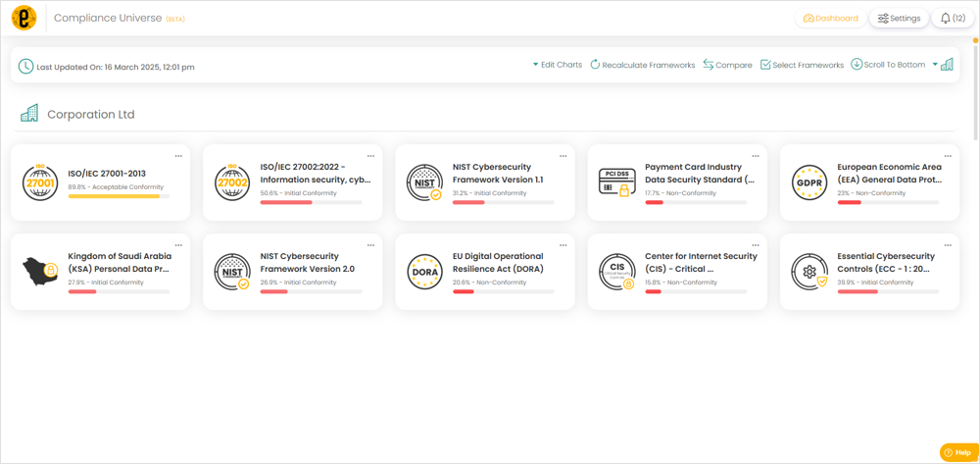Open options menu for Essential Cybersecurity Controls card
This screenshot has height=464, width=980.
point(948,245)
